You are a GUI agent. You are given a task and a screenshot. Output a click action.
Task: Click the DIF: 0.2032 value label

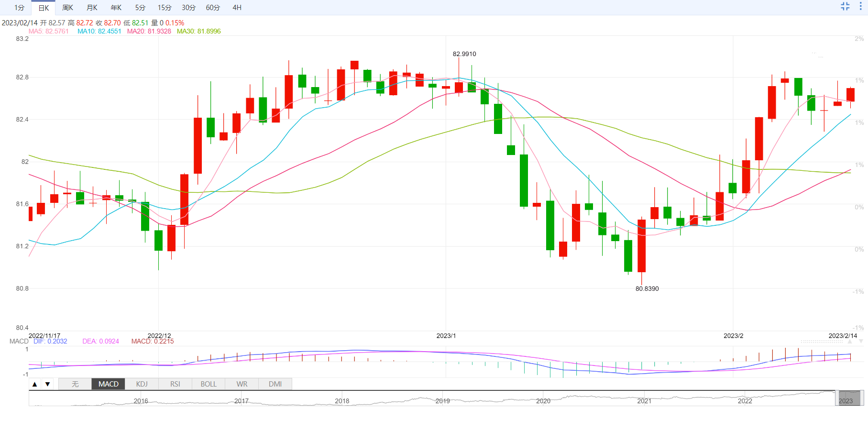pyautogui.click(x=50, y=341)
